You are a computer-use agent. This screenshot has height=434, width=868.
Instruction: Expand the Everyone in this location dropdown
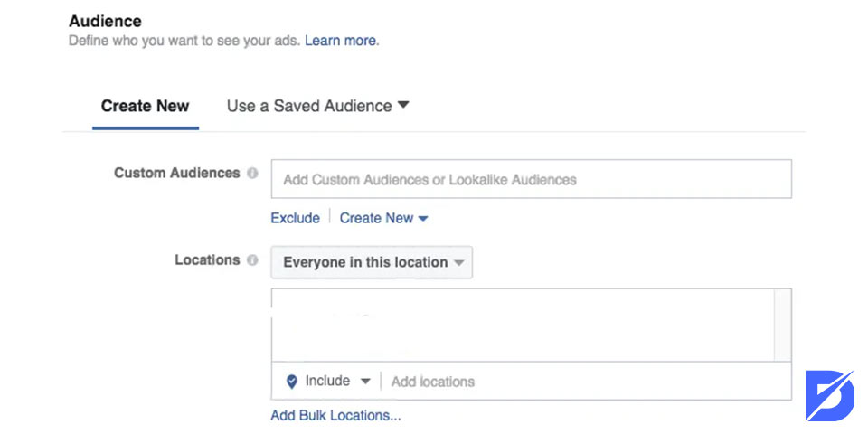tap(372, 262)
